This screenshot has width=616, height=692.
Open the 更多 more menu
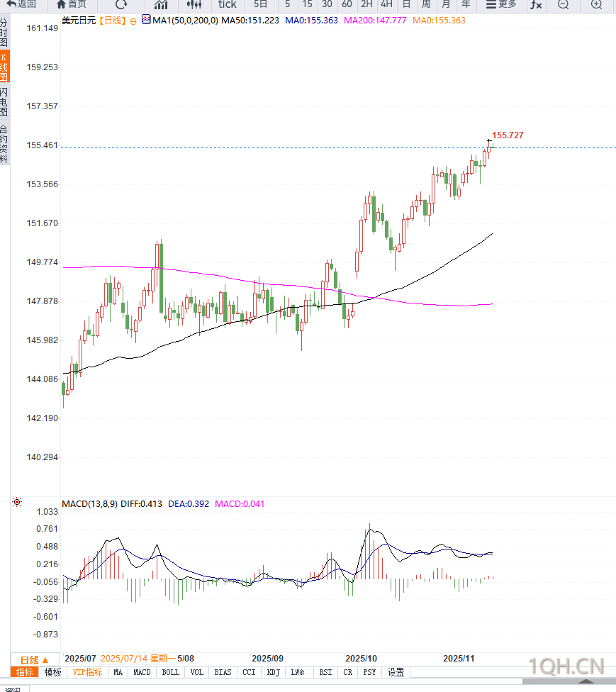click(501, 4)
